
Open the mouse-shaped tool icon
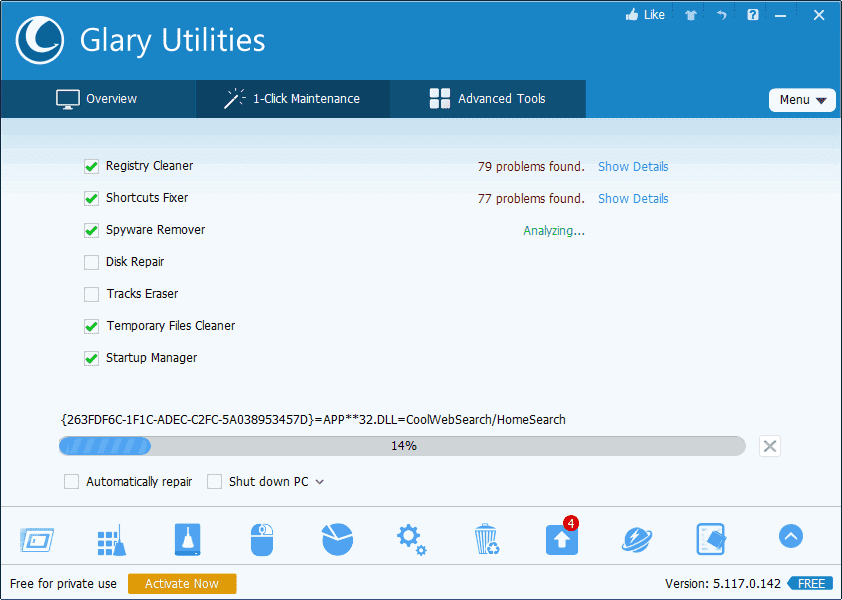262,539
